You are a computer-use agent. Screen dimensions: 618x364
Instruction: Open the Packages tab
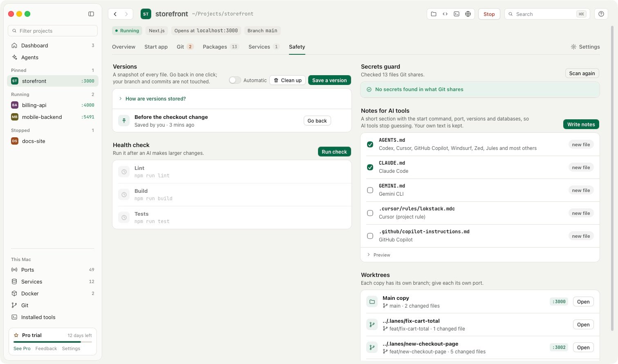(x=221, y=47)
